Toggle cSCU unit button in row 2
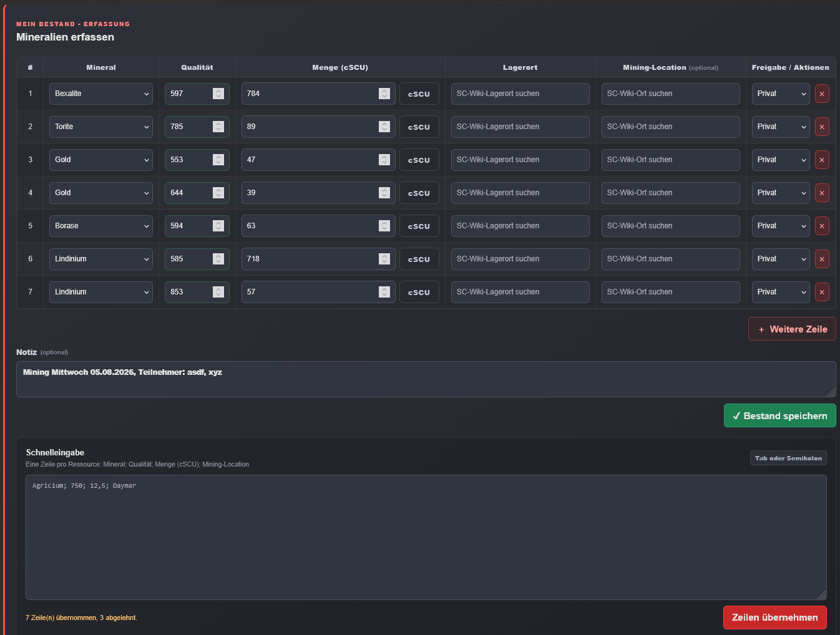 (419, 127)
